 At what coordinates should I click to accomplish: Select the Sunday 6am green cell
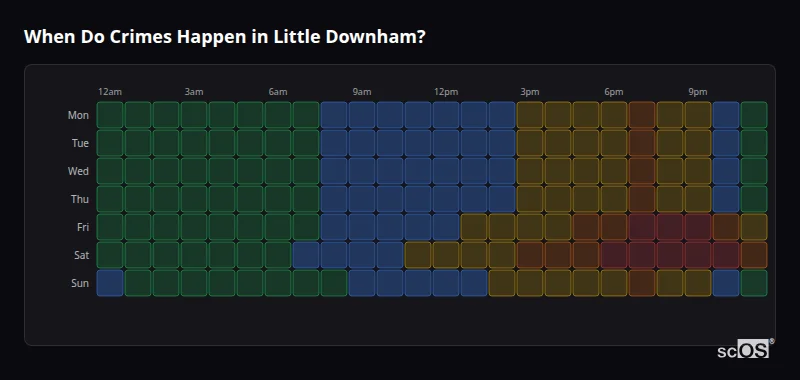click(x=278, y=283)
